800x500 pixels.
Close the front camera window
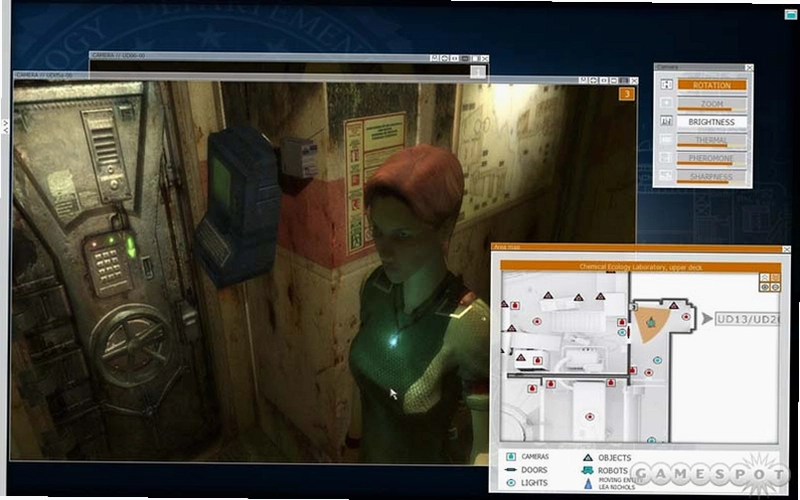click(x=634, y=81)
